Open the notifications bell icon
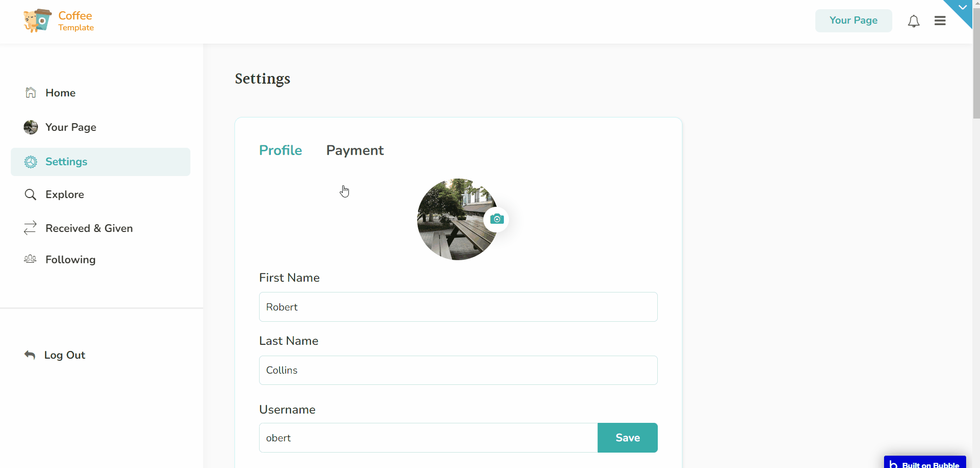980x468 pixels. tap(913, 21)
